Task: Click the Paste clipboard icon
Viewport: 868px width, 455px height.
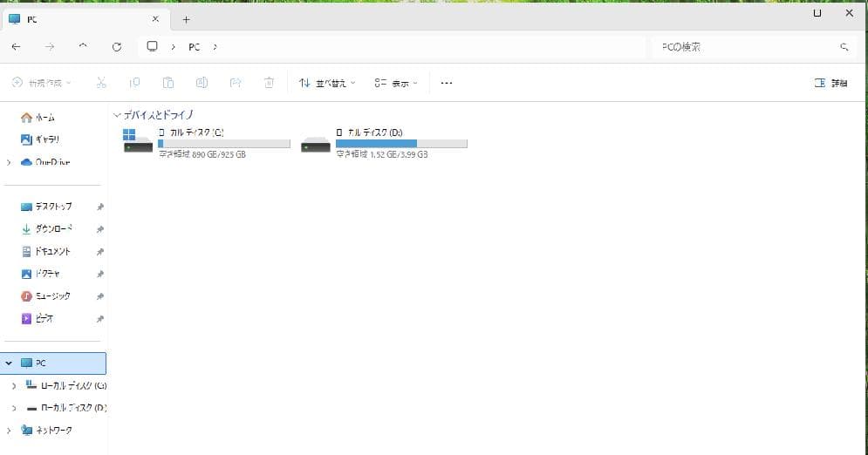Action: pyautogui.click(x=168, y=83)
